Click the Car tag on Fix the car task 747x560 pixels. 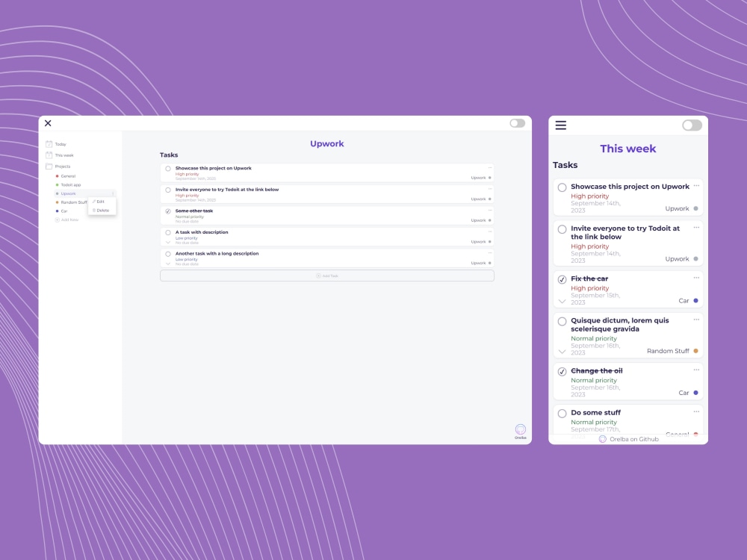(x=684, y=301)
